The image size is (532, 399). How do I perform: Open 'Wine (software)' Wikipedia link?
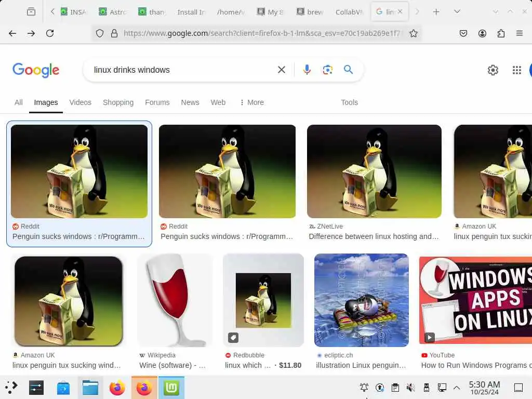click(x=172, y=365)
